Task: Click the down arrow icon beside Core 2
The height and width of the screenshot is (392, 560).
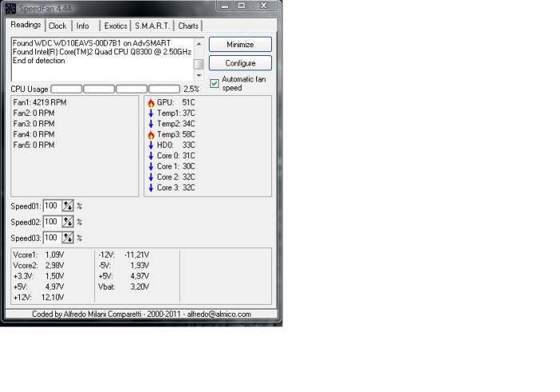Action: pos(151,177)
